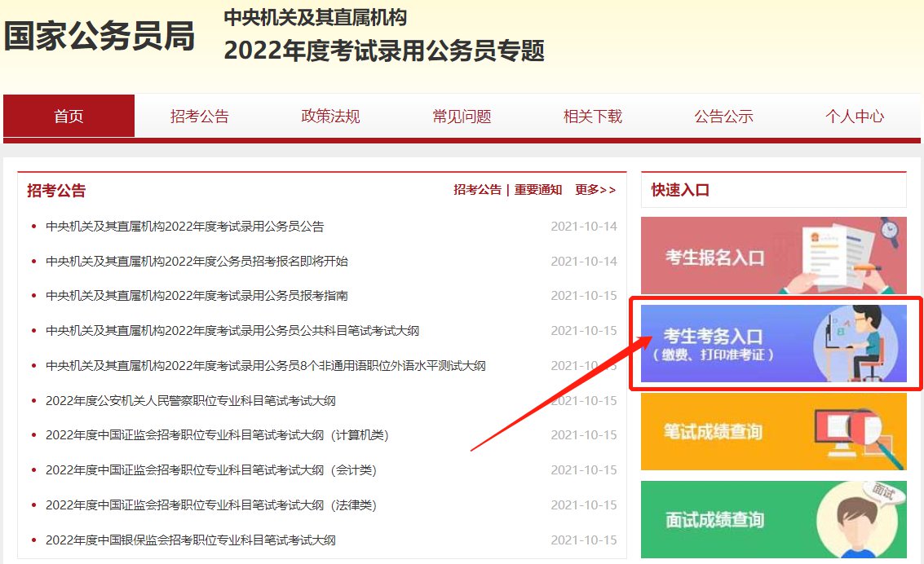Open the 证监会 计算机类 exam outline link
924x564 pixels.
pos(217,435)
